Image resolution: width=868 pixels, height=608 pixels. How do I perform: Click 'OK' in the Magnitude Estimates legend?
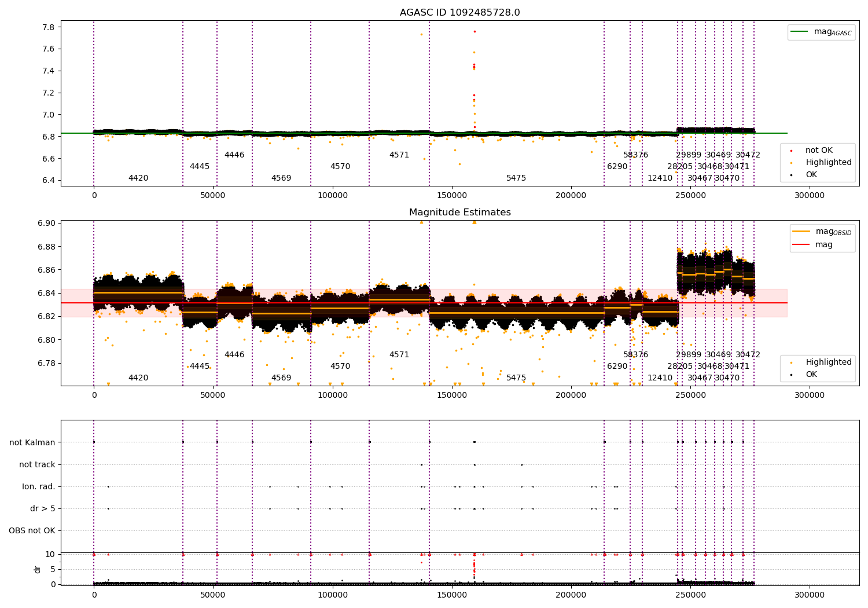click(x=804, y=375)
